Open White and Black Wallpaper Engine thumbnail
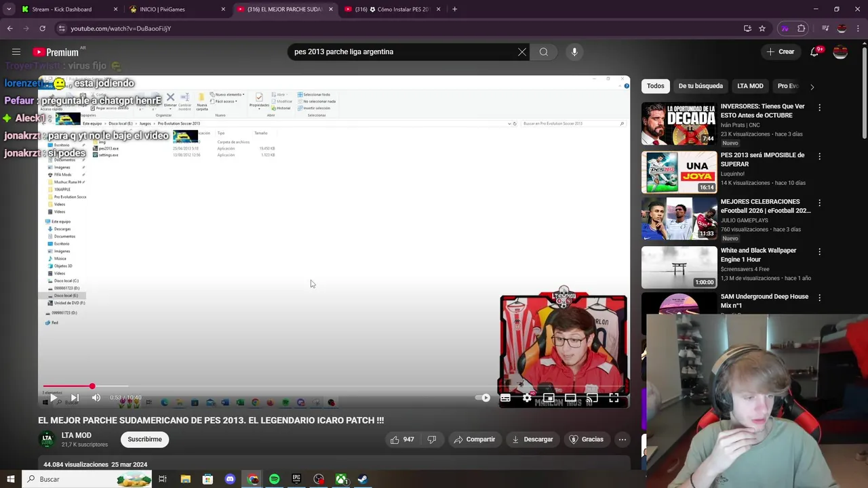This screenshot has height=488, width=868. [679, 267]
